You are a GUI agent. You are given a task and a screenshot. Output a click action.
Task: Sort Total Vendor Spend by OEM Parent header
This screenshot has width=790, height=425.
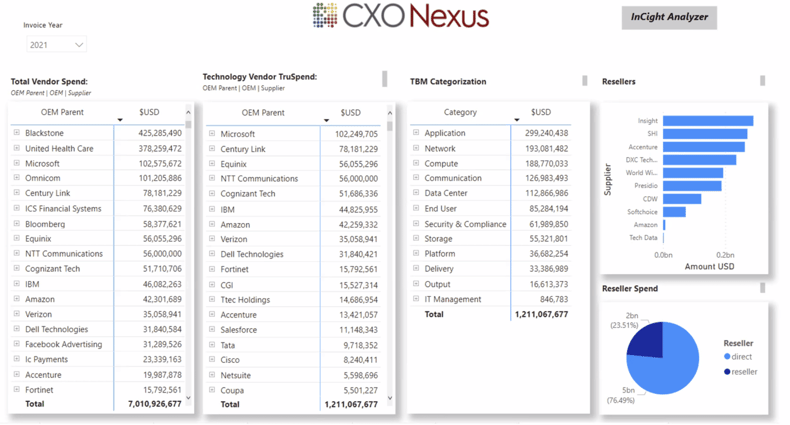point(62,112)
